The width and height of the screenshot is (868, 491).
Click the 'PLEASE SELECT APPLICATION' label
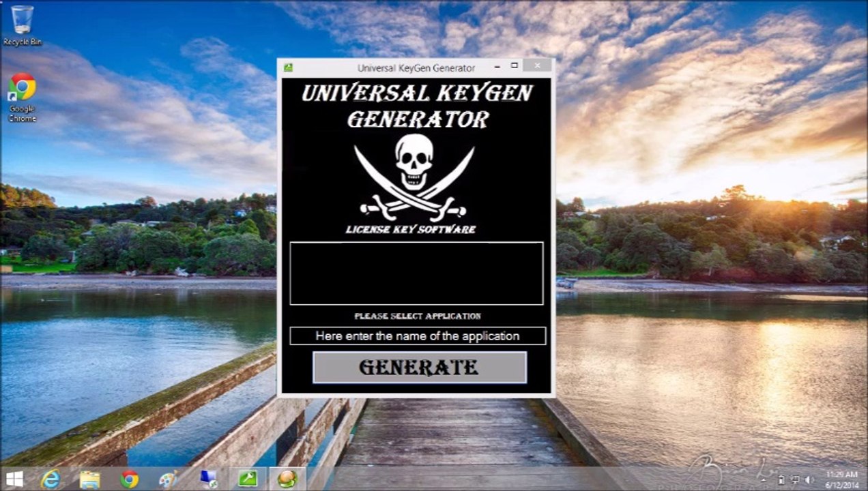pos(418,316)
